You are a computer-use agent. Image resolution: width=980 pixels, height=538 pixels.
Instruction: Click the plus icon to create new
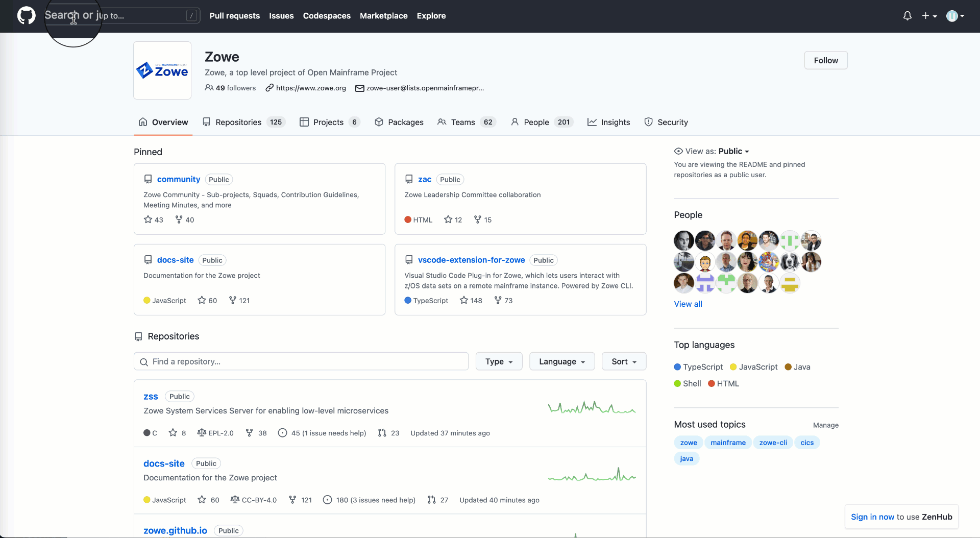pyautogui.click(x=926, y=16)
